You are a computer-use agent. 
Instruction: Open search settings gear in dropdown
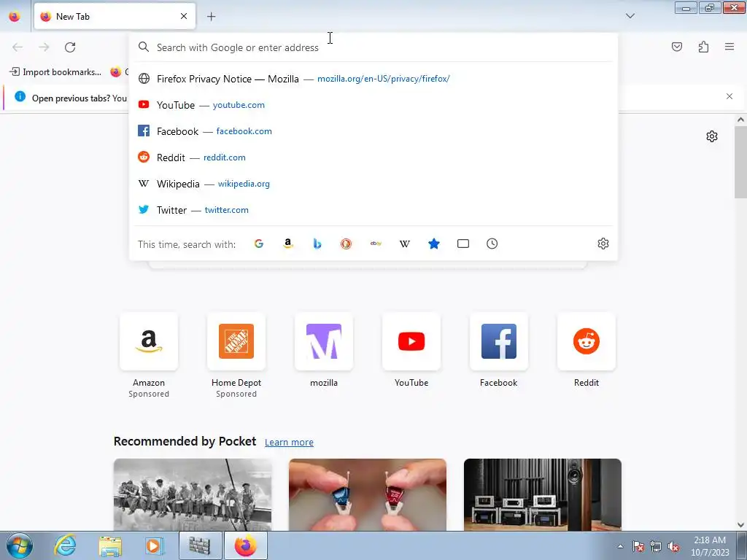tap(603, 244)
